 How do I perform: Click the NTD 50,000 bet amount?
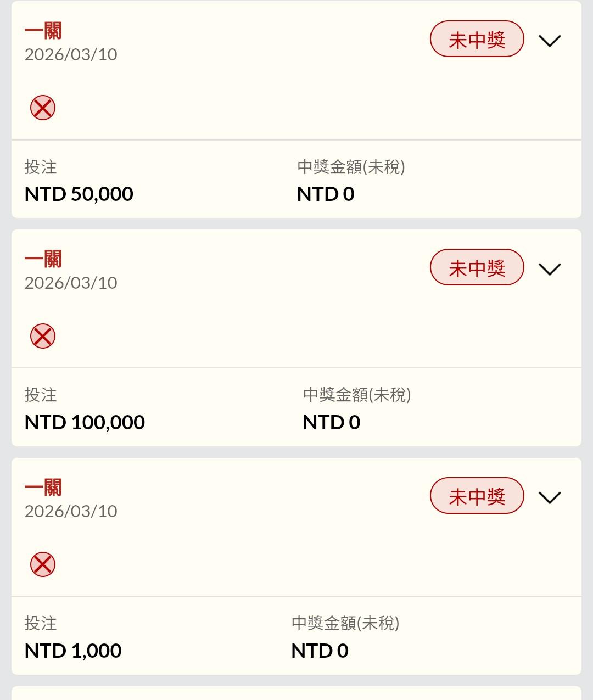click(79, 194)
